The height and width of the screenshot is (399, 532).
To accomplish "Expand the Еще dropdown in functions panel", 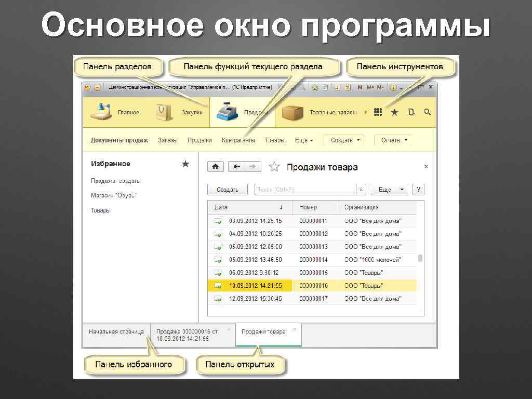I will [x=304, y=140].
